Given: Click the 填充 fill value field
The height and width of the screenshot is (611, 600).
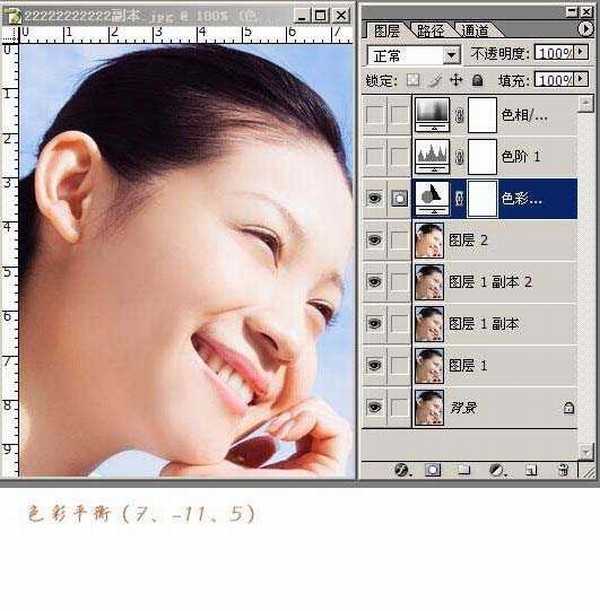Looking at the screenshot, I should pos(554,80).
